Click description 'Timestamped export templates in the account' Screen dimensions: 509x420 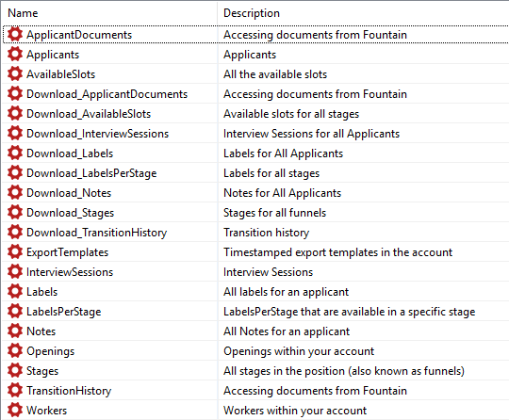coord(337,252)
